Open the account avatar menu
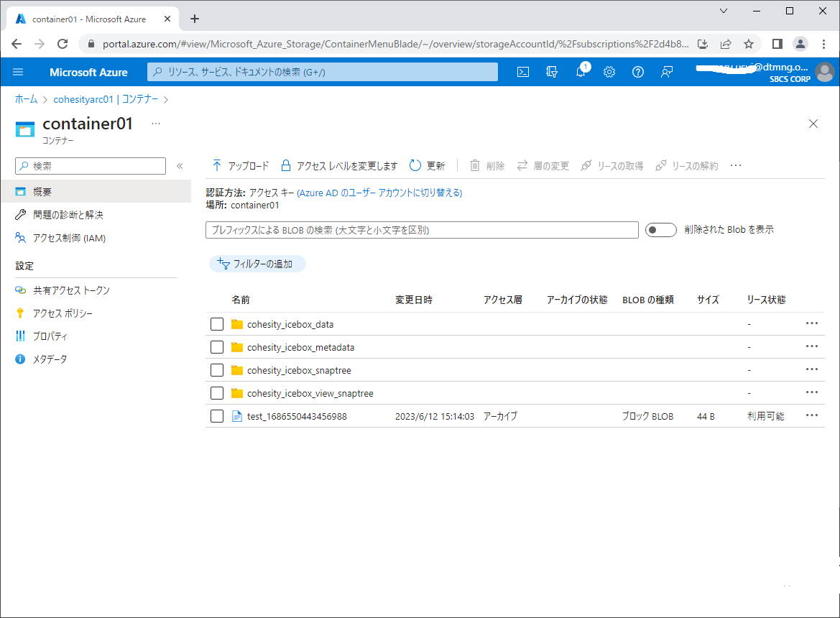Image resolution: width=840 pixels, height=618 pixels. (x=825, y=72)
